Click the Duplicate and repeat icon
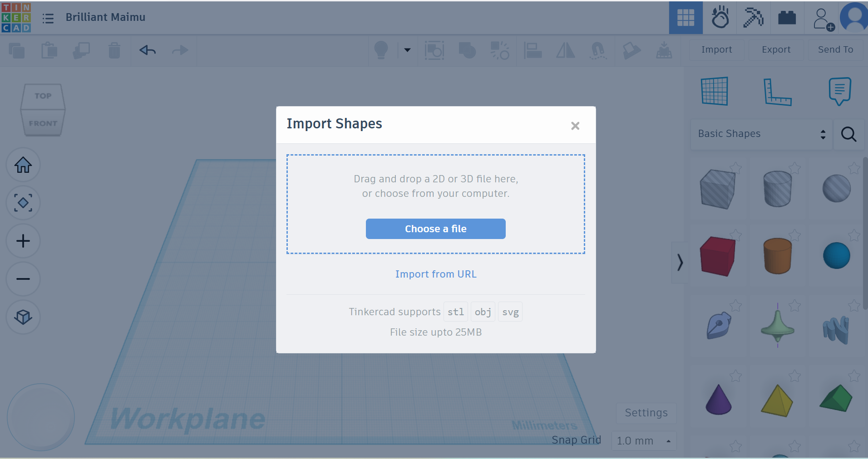Image resolution: width=868 pixels, height=459 pixels. click(81, 50)
